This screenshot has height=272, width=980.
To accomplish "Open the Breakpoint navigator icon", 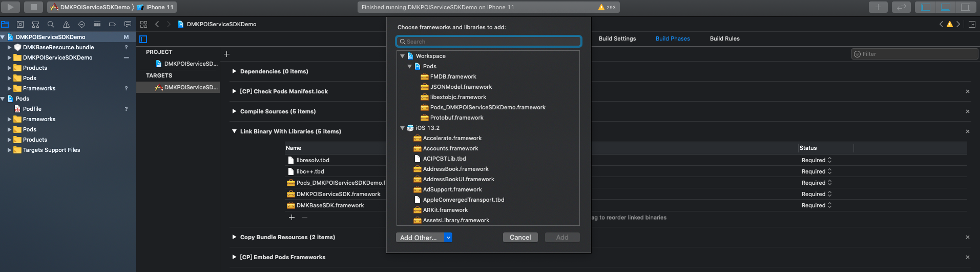I will coord(112,24).
